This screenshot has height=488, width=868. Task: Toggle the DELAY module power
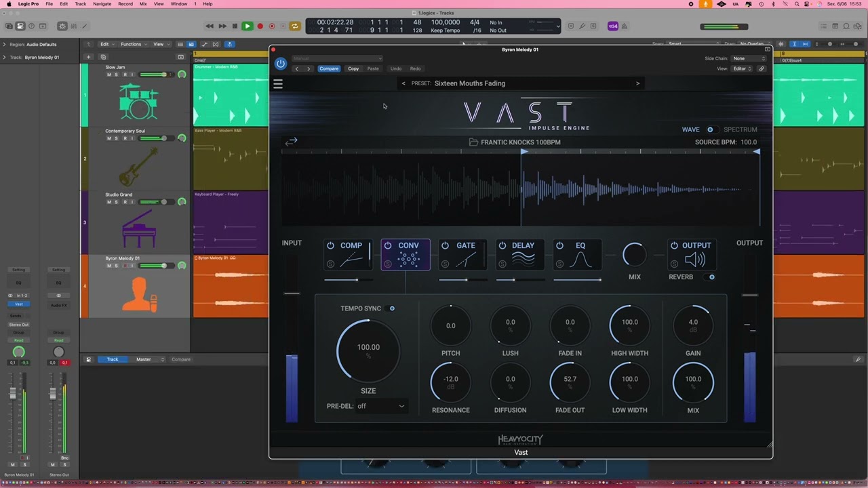tap(502, 245)
